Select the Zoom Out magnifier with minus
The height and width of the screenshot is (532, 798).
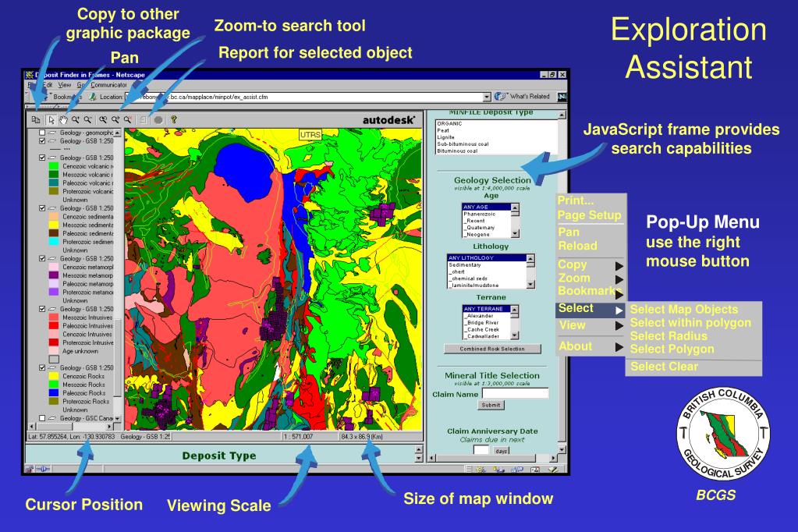tap(88, 120)
